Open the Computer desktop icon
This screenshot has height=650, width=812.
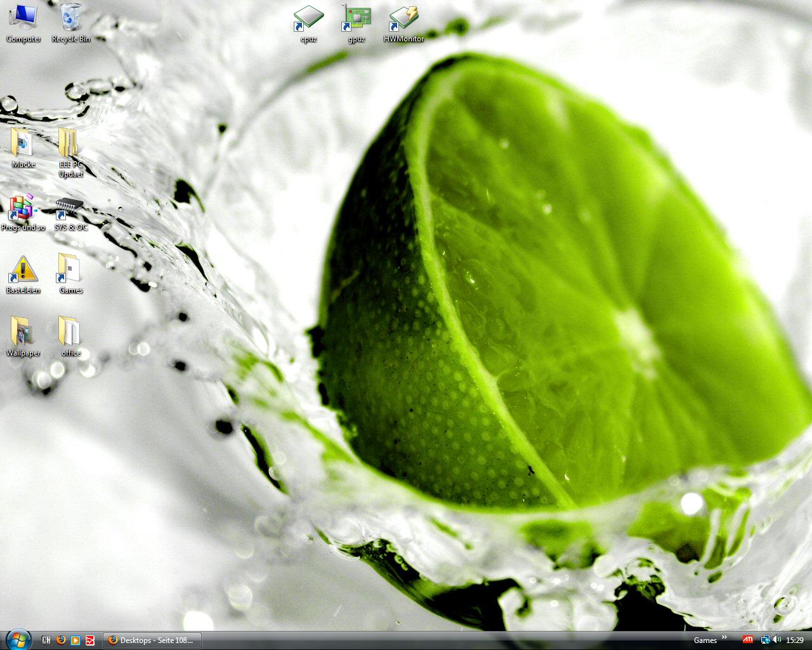click(23, 18)
